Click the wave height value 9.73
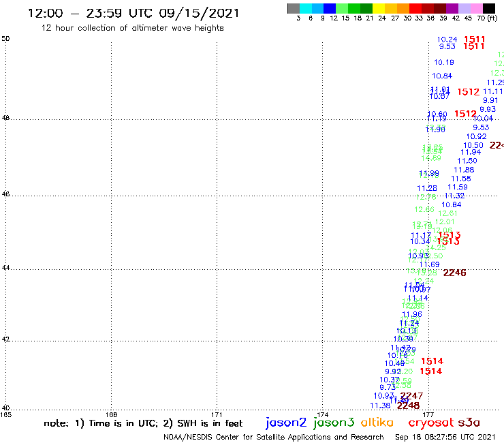 [388, 387]
